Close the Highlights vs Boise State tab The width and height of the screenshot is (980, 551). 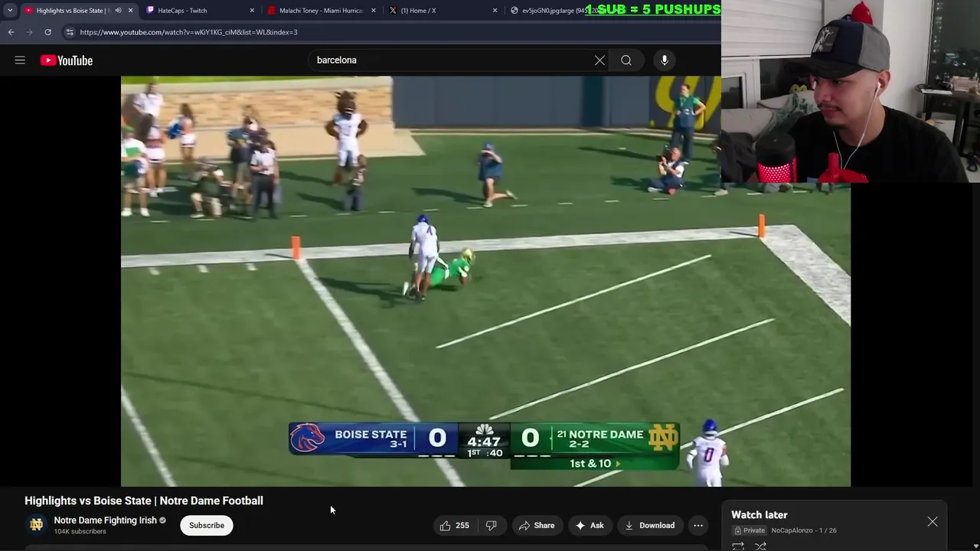130,11
